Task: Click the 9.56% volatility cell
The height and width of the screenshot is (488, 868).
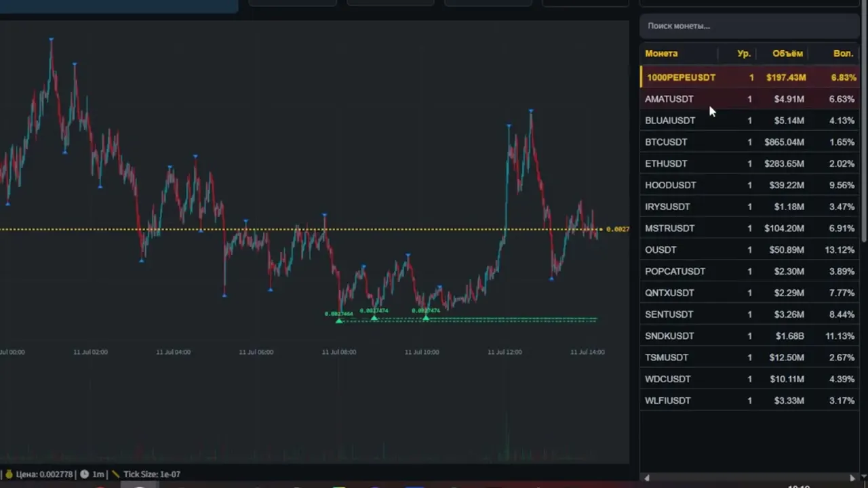Action: (842, 185)
